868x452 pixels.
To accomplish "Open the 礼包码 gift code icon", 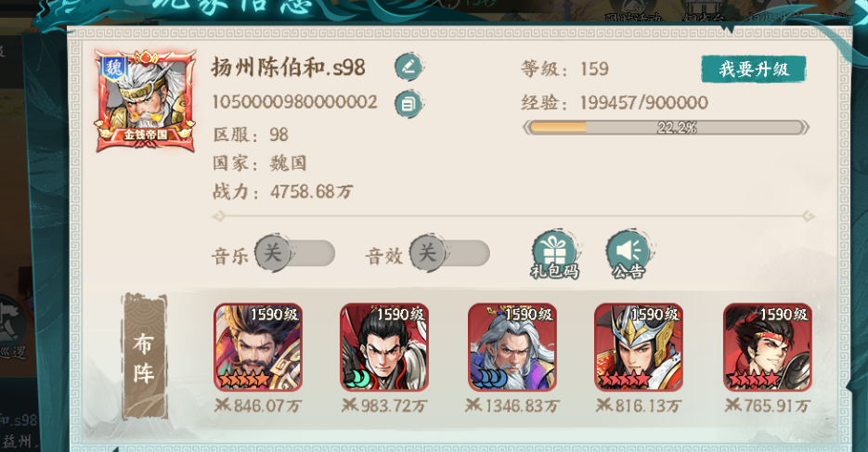I will coord(554,254).
